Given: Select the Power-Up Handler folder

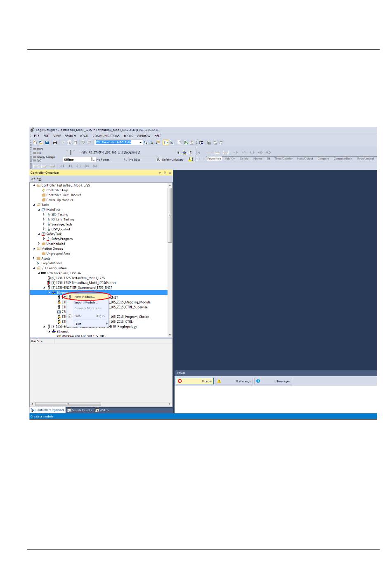Looking at the screenshot, I should pyautogui.click(x=59, y=200).
